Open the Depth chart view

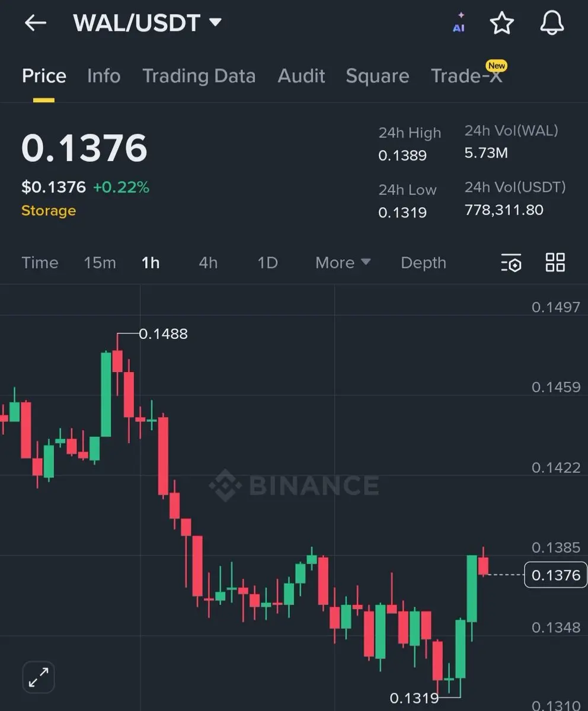423,262
